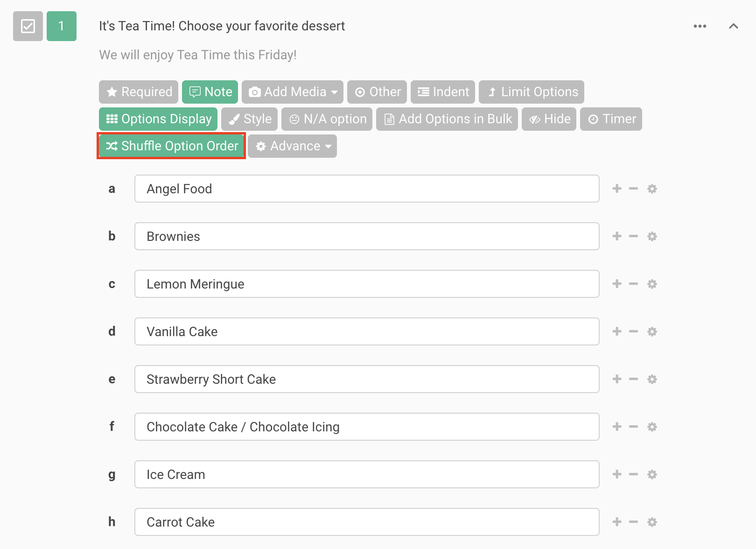This screenshot has height=549, width=756.
Task: Add an N/A option to the question
Action: (327, 119)
